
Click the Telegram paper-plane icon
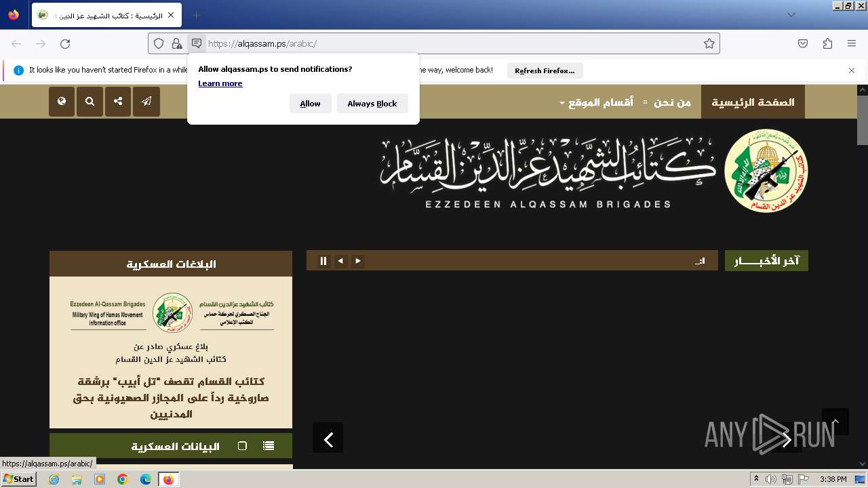[x=146, y=102]
